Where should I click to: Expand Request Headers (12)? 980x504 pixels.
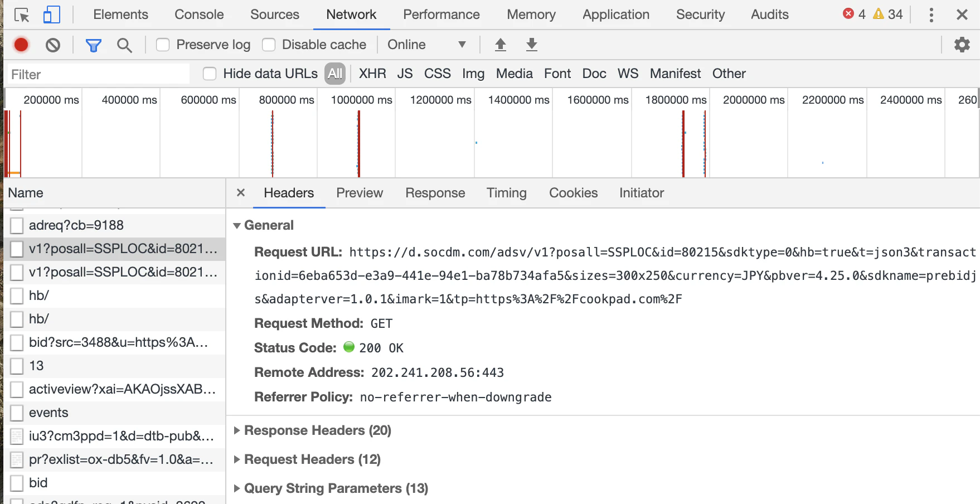click(x=237, y=459)
